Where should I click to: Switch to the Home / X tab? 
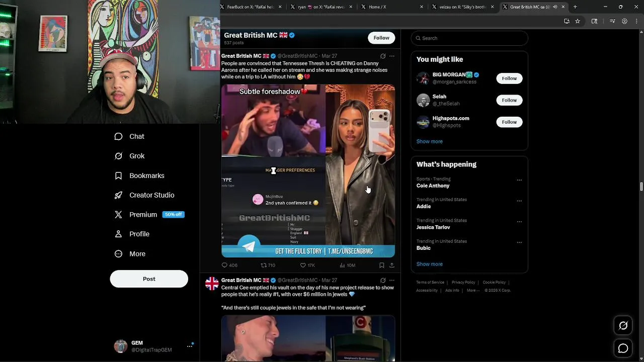392,7
